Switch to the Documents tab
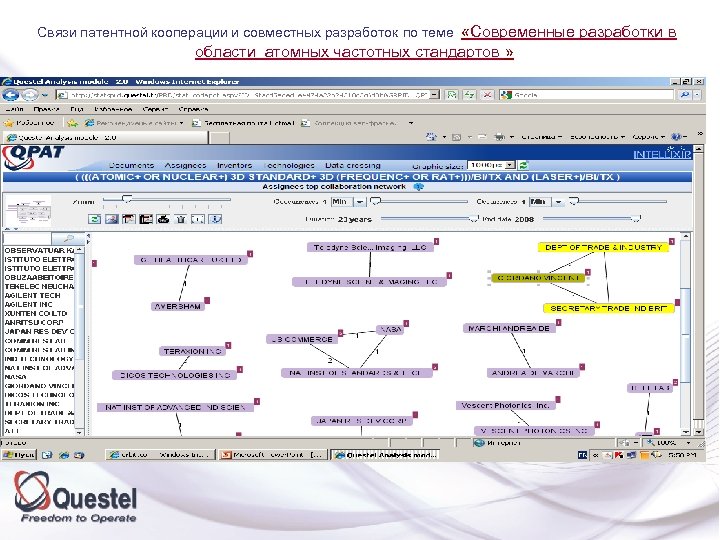 (x=131, y=165)
